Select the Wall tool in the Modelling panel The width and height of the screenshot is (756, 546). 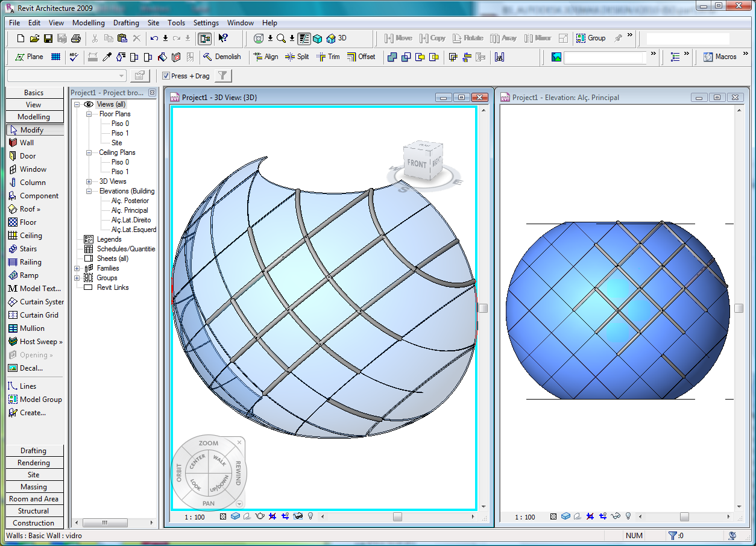27,143
